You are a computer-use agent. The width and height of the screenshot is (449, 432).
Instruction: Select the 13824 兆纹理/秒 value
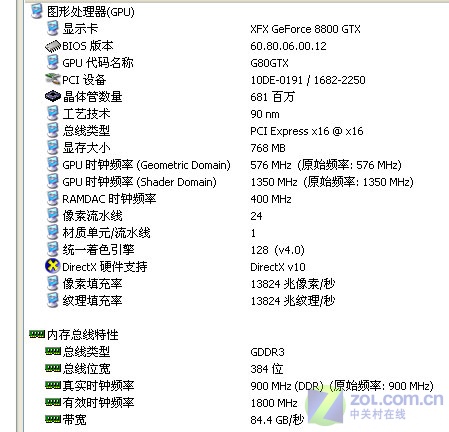click(x=293, y=301)
